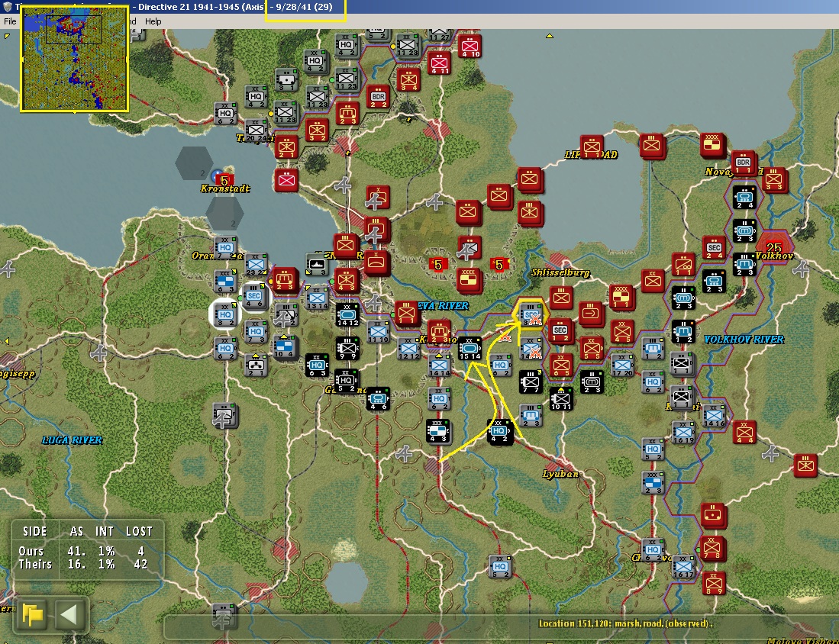Select the gray infantry unit 17 20
The width and height of the screenshot is (839, 644).
[621, 365]
